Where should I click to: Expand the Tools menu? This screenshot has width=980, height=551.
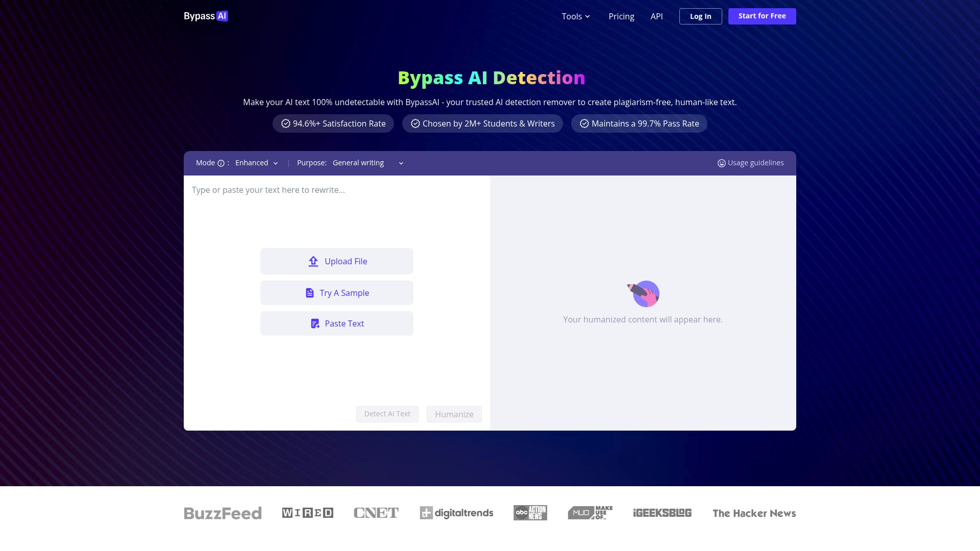pos(576,16)
